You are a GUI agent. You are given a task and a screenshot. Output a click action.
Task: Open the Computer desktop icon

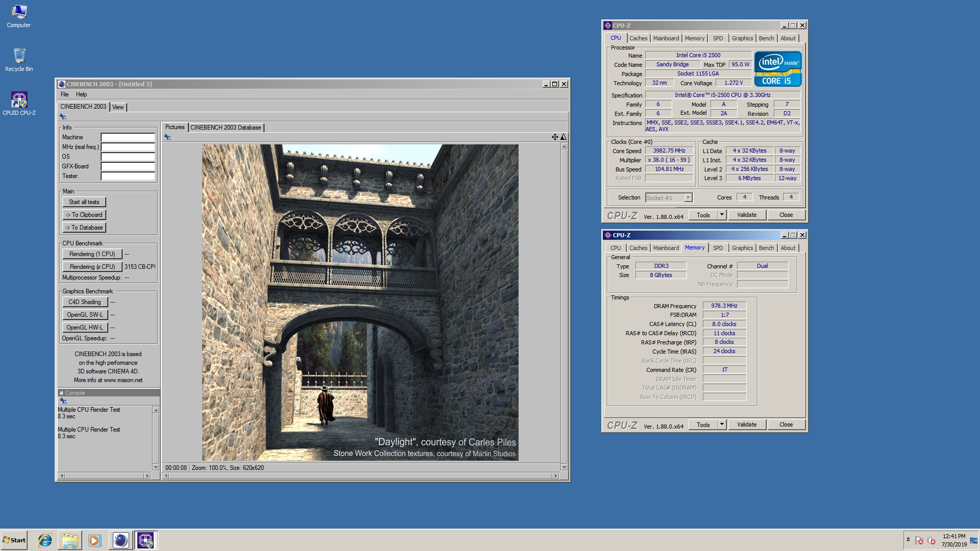[19, 16]
